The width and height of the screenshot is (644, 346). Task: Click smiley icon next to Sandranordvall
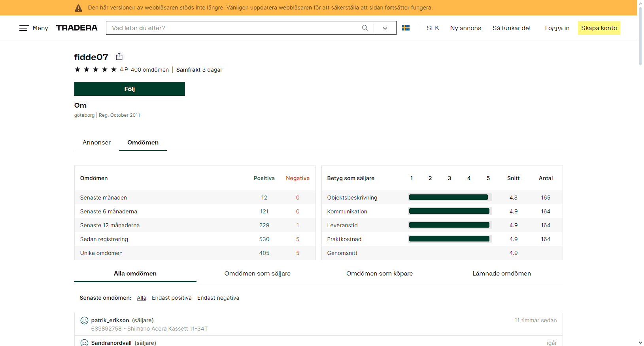point(84,342)
